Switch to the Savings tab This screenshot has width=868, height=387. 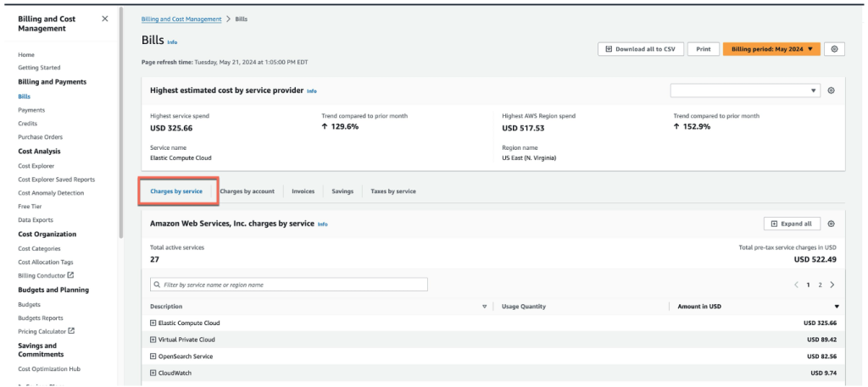click(x=342, y=191)
